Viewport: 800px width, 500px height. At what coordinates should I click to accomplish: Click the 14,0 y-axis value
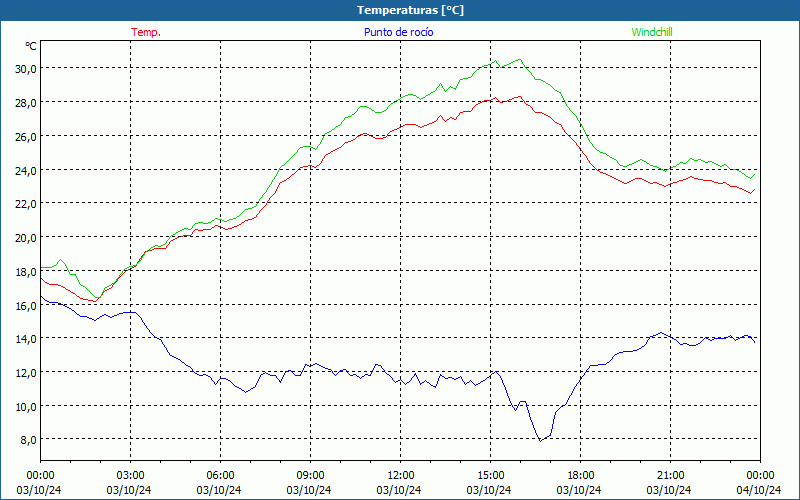(26, 339)
